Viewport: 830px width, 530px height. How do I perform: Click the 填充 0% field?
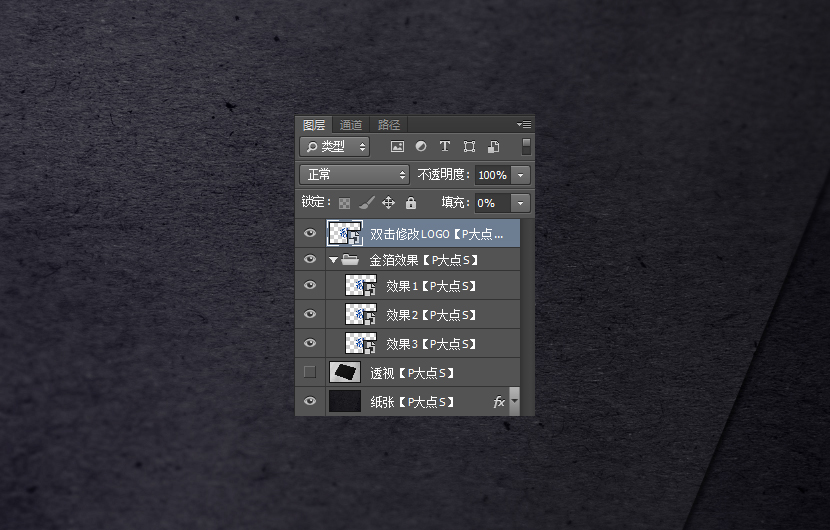493,203
